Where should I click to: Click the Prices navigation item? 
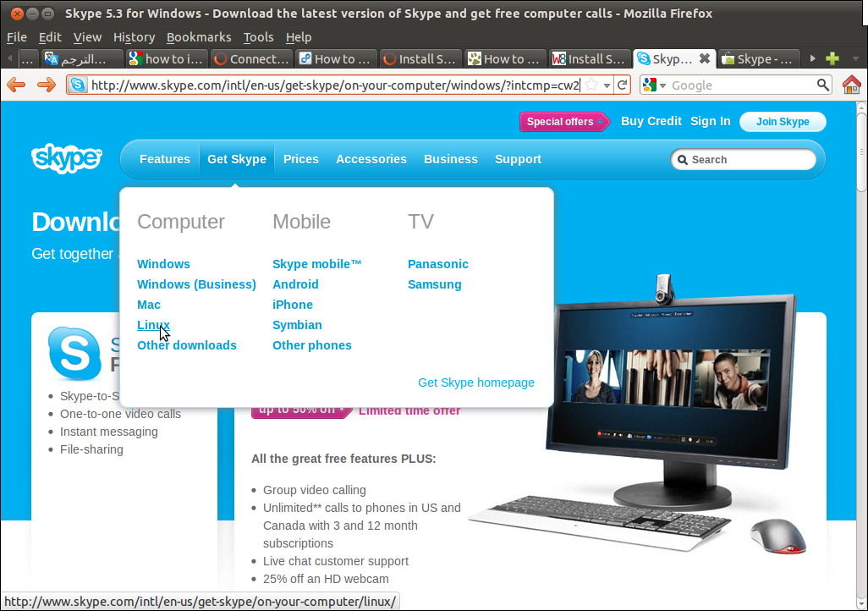(301, 159)
